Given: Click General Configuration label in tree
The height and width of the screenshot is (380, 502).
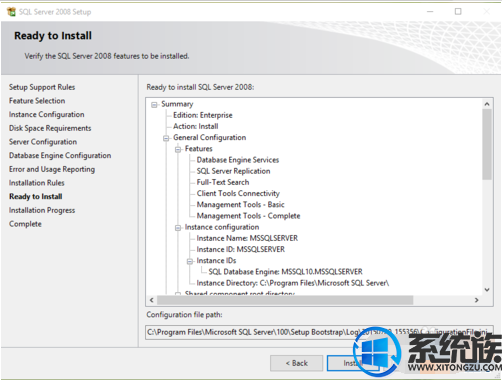Looking at the screenshot, I should (x=209, y=137).
